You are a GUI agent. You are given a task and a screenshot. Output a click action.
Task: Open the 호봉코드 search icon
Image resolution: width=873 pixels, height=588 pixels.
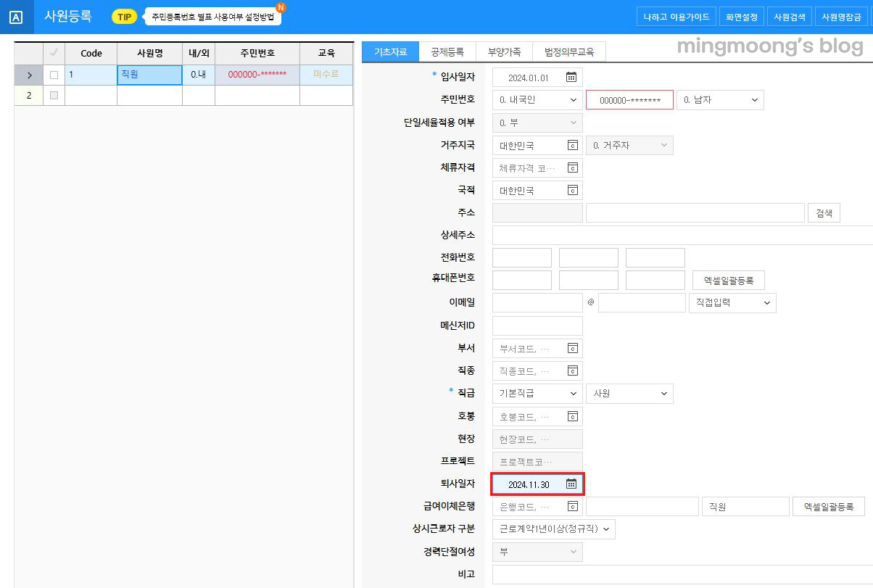[x=574, y=416]
